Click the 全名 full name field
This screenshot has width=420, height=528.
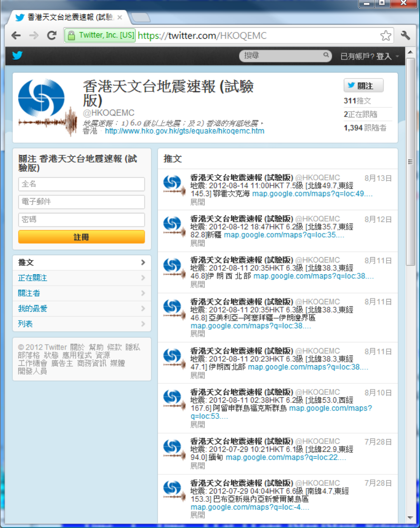point(82,184)
